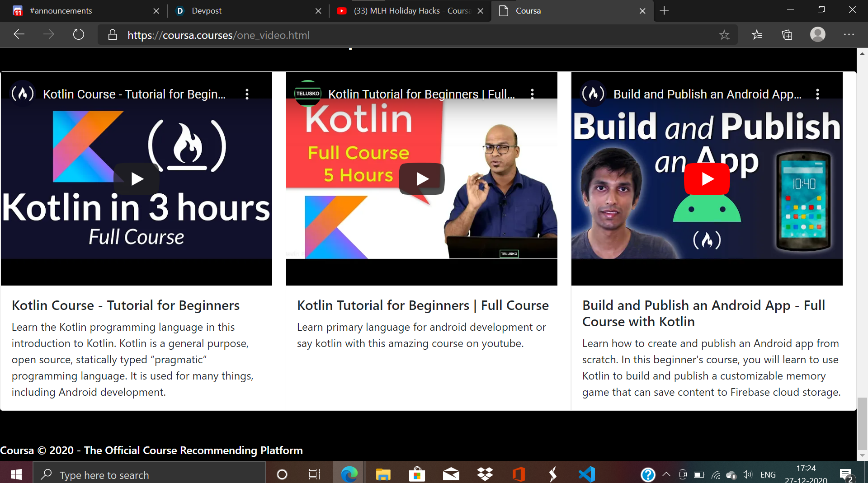Close the Coursa tab

[642, 11]
